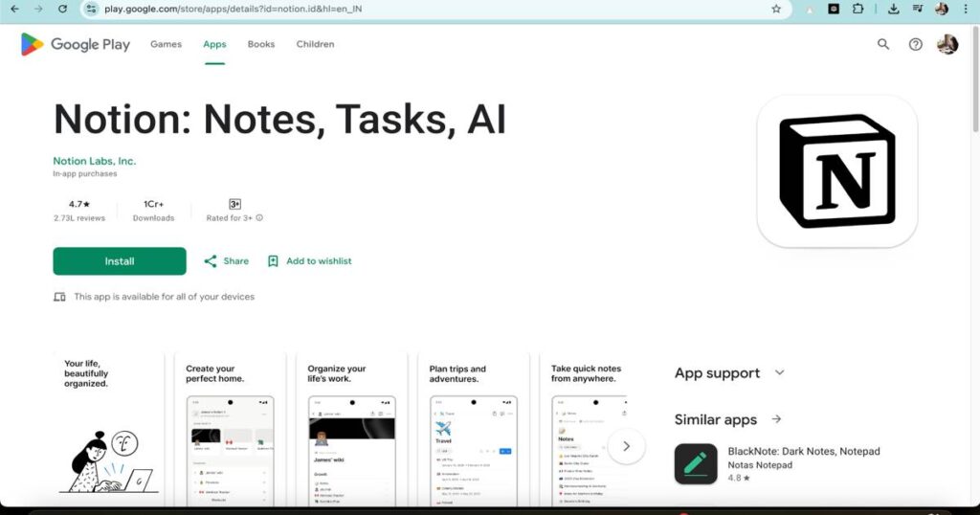Screen dimensions: 980x515
Task: Click the Similar apps heading
Action: 716,419
